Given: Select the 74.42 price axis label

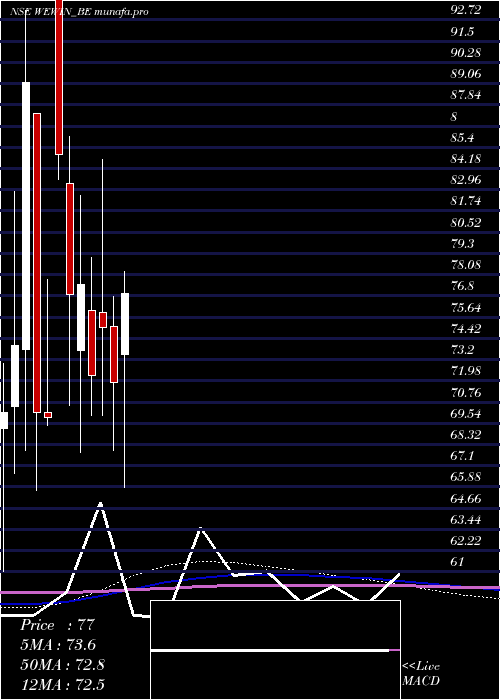Looking at the screenshot, I should tap(466, 329).
